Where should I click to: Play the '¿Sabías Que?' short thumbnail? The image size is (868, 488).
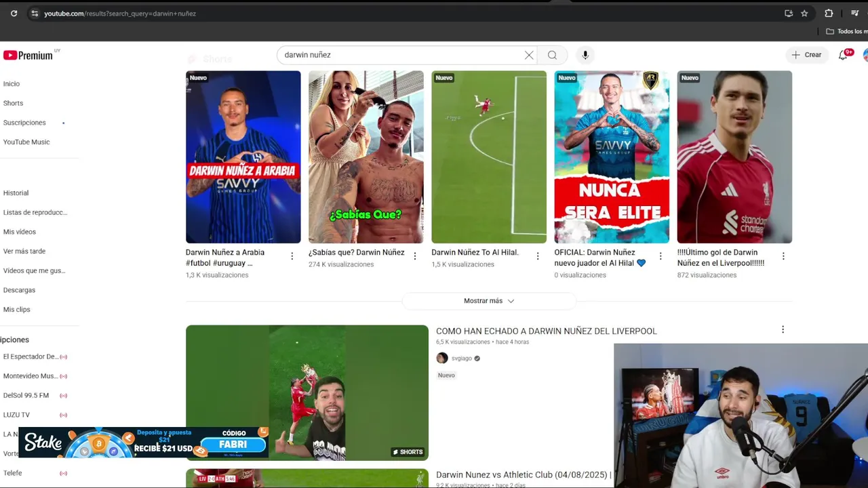tap(366, 157)
